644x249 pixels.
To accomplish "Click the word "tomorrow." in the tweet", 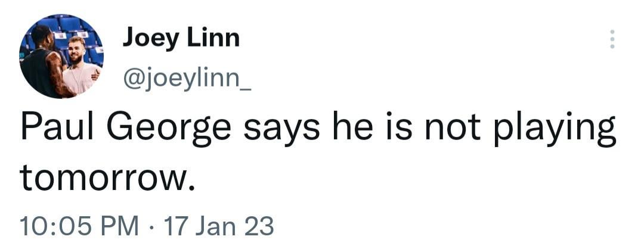I will coord(108,178).
